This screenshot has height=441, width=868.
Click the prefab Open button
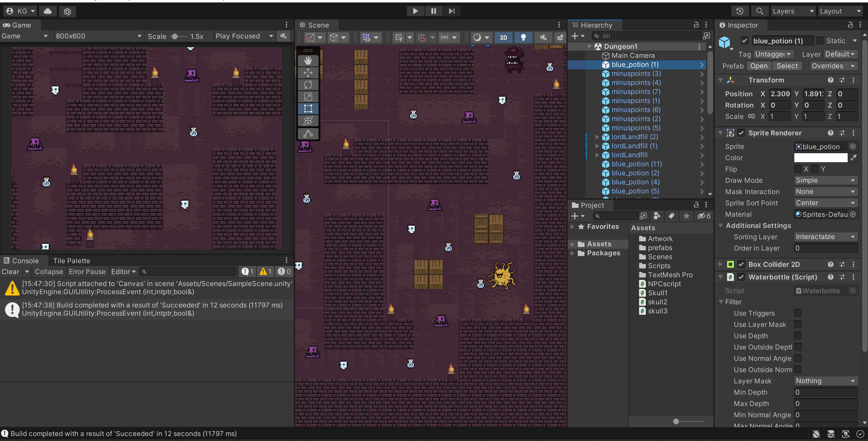pos(759,66)
